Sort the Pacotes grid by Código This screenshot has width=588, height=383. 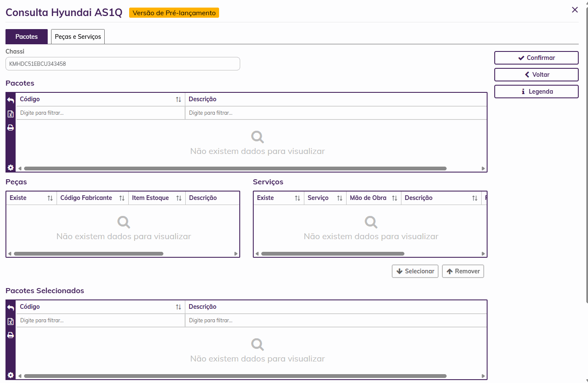pos(179,100)
